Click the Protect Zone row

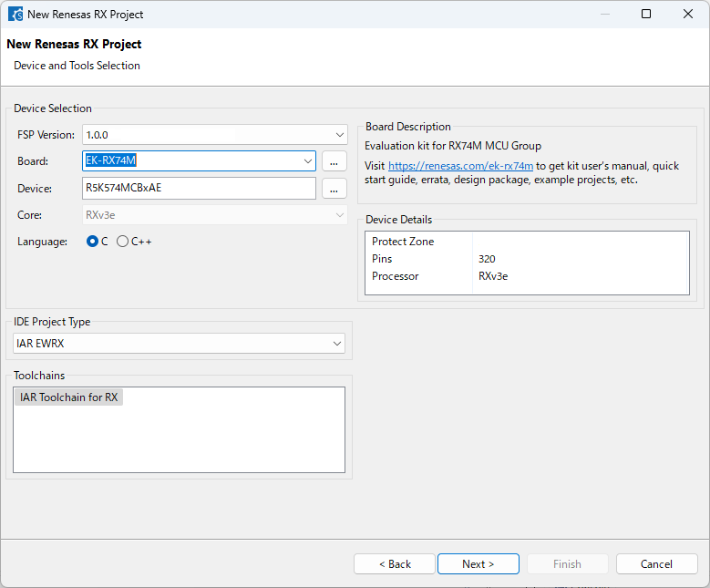click(x=527, y=242)
